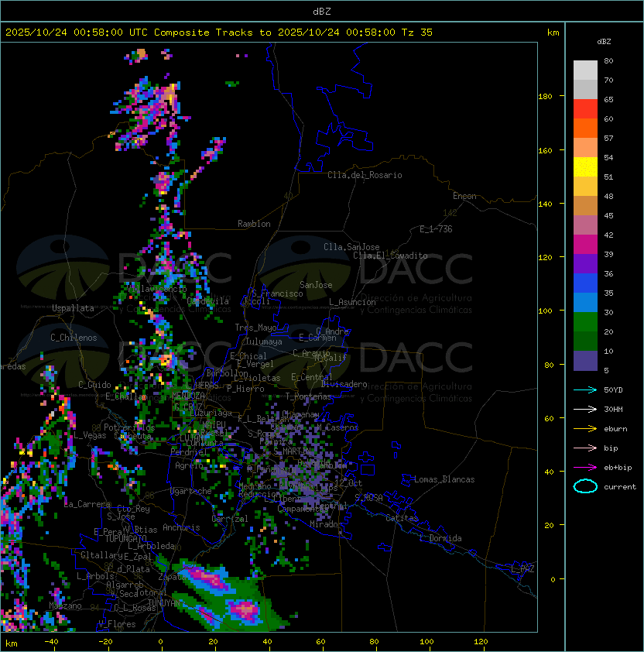
Task: Click the 'Capdevila' map label
Action: click(207, 301)
